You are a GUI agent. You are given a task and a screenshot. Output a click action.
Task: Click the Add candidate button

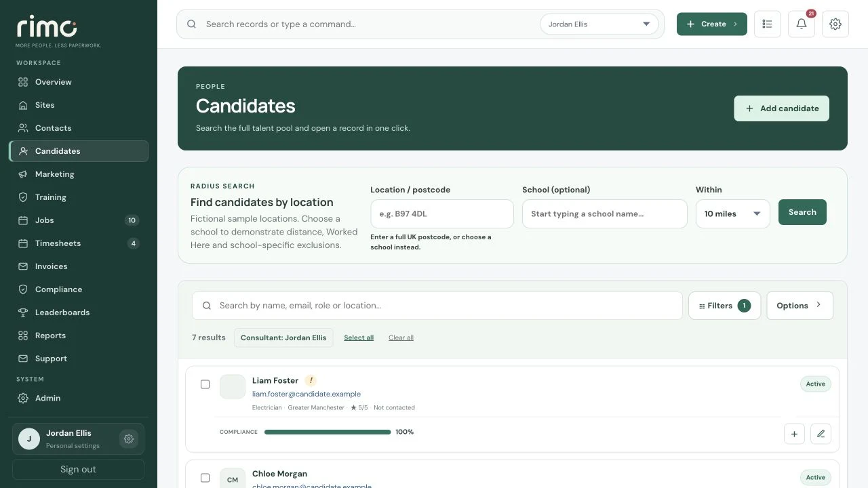(781, 108)
